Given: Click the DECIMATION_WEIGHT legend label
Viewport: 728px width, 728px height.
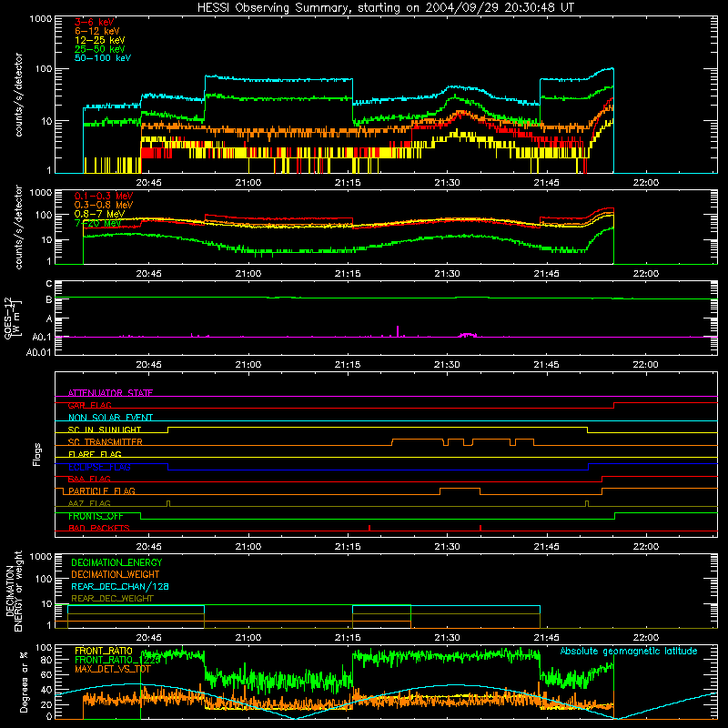Looking at the screenshot, I should click(x=116, y=574).
